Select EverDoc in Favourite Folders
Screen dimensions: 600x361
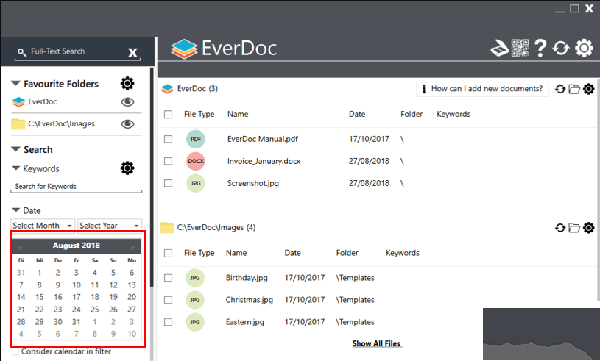[x=42, y=102]
